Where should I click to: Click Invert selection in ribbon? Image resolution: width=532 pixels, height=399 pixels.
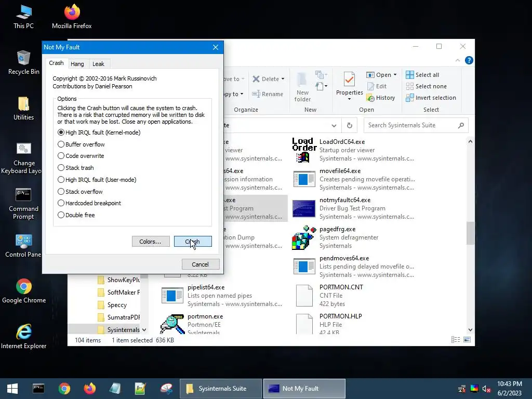tap(431, 98)
